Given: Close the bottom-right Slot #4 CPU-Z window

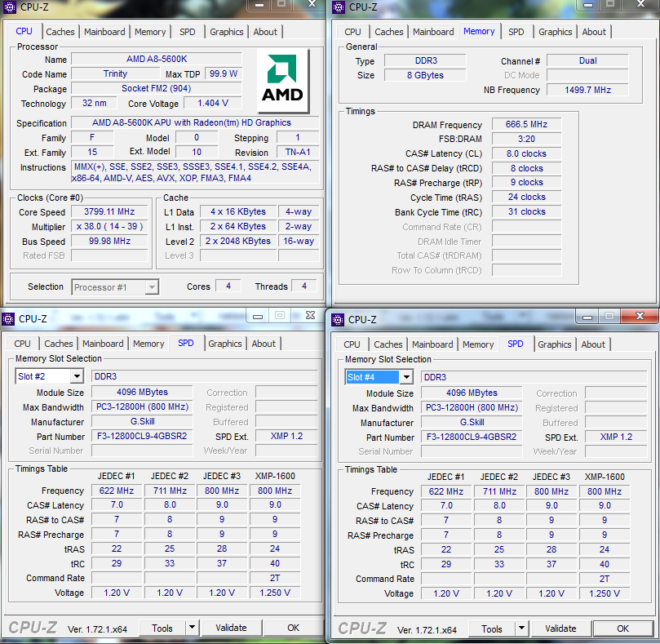Looking at the screenshot, I should click(640, 317).
